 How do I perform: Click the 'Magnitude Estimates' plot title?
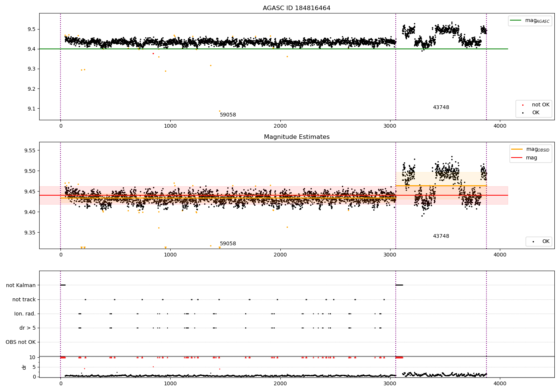pyautogui.click(x=296, y=137)
